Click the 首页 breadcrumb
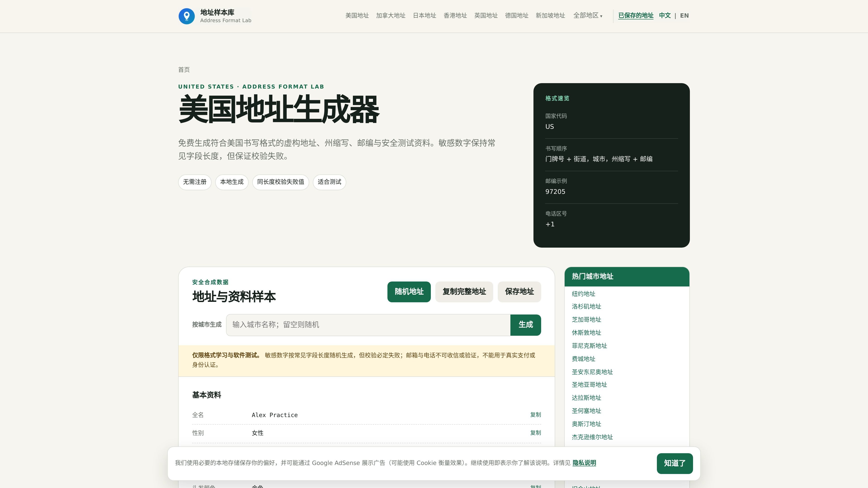The width and height of the screenshot is (868, 488). point(184,70)
